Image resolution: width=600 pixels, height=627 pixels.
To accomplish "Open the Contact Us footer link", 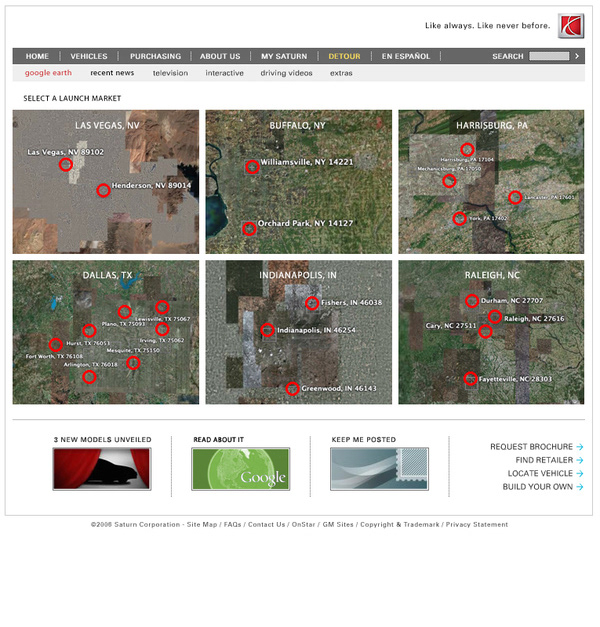I will (x=266, y=525).
